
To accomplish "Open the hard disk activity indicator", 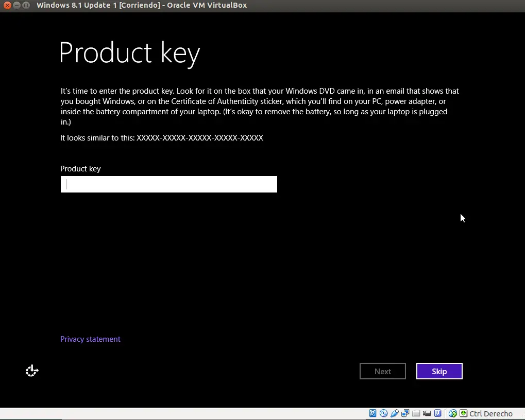I will point(372,413).
